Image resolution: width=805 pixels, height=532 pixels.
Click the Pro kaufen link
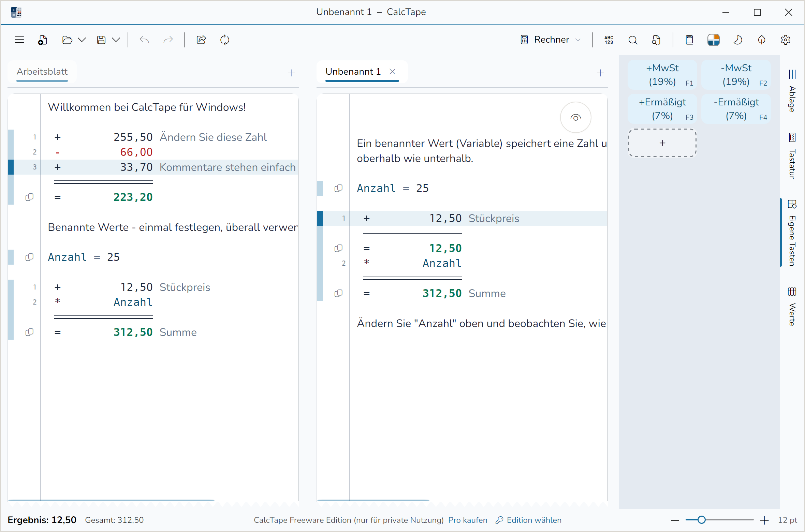468,520
